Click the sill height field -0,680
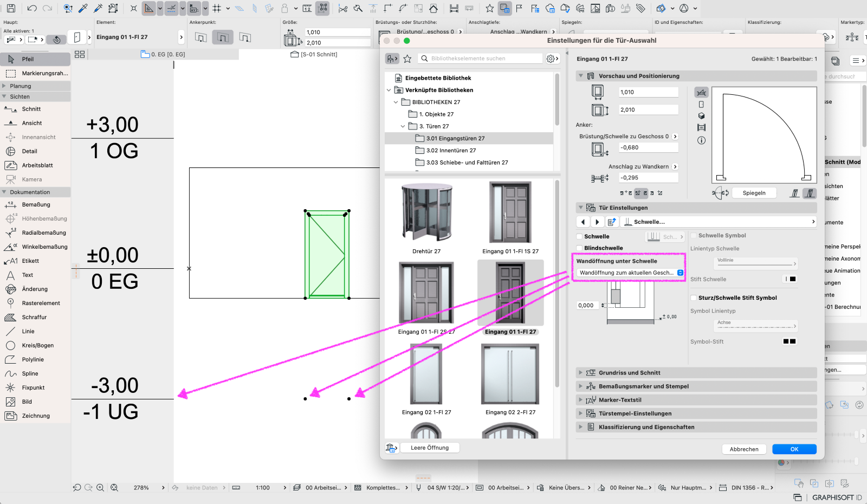The image size is (867, 504). (648, 147)
